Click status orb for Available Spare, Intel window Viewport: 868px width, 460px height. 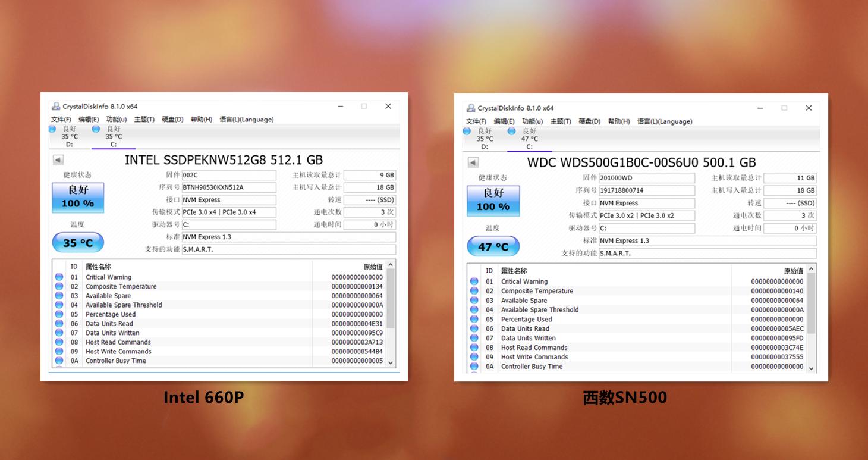click(x=59, y=296)
